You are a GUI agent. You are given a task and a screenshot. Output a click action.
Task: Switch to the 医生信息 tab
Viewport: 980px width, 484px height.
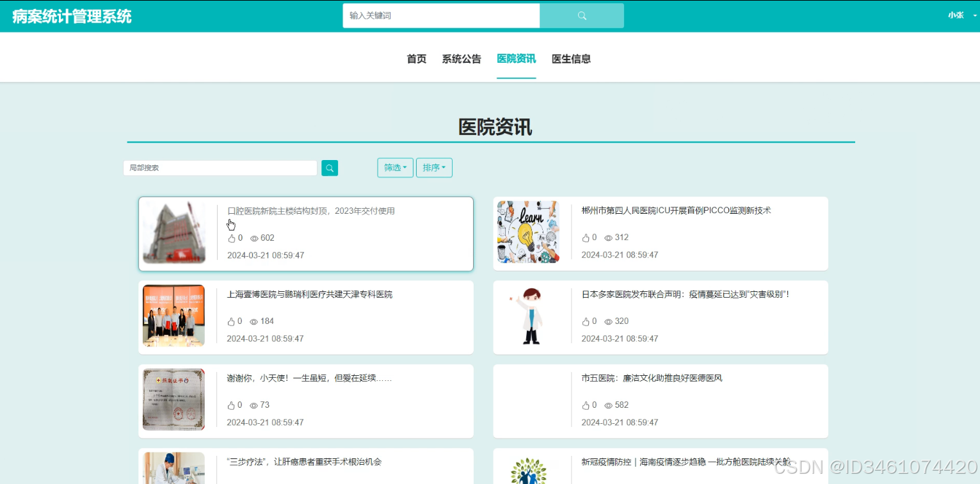pos(571,59)
